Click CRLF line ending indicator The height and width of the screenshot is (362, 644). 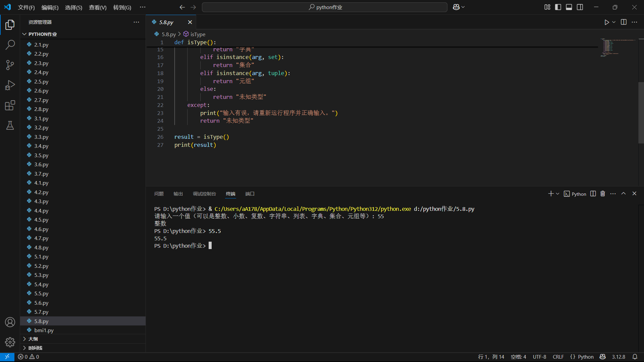pos(558,357)
